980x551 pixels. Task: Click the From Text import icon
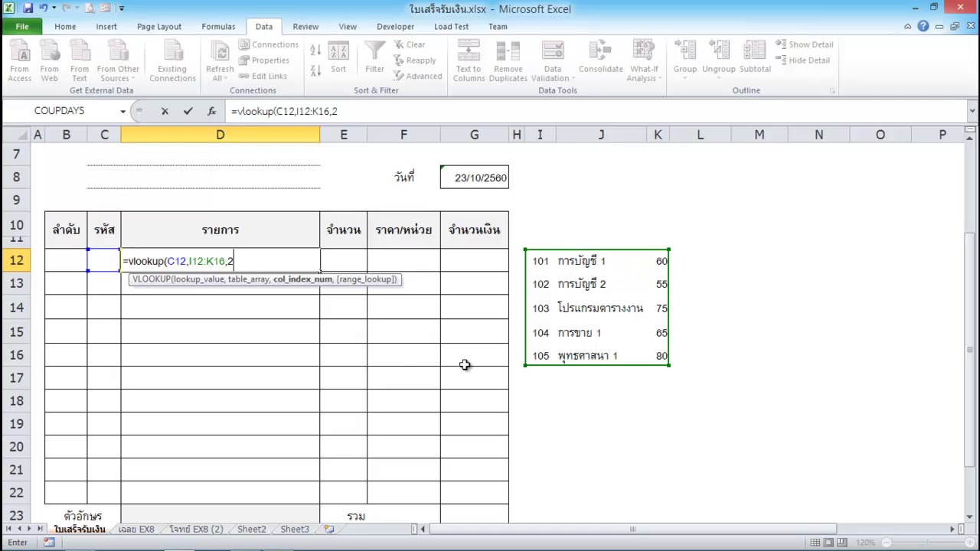[80, 60]
